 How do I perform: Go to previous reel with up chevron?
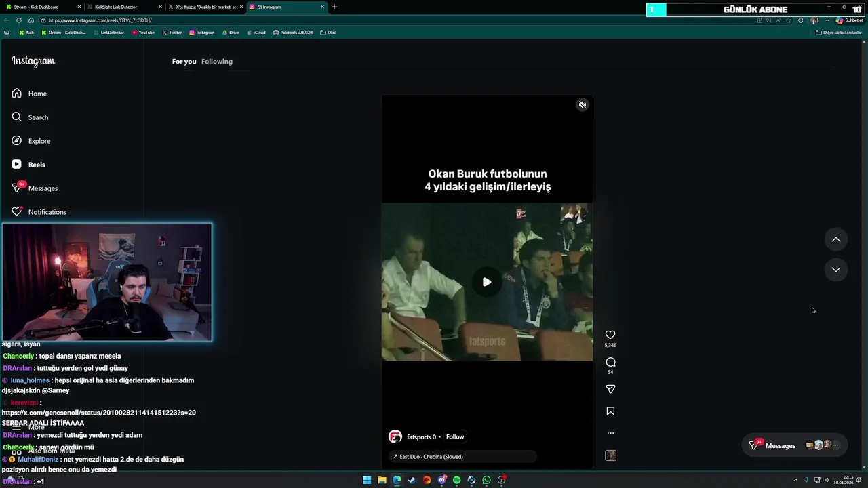click(836, 239)
